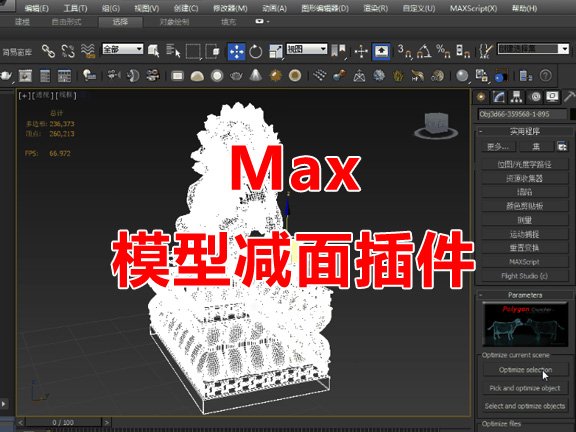The image size is (576, 432).
Task: Click the light bulb icon in lower toolbar
Action: (89, 76)
